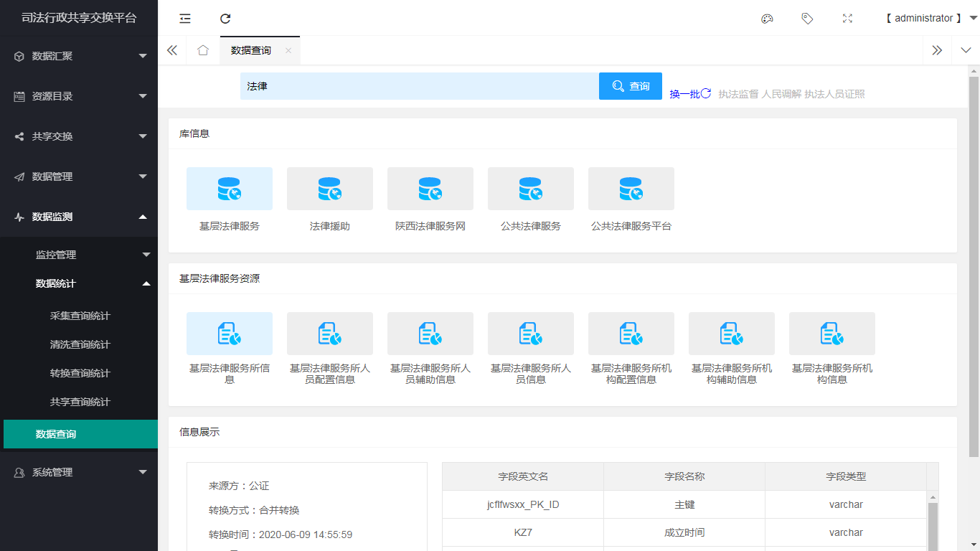Click the 转换方式：合并转换 text
The width and height of the screenshot is (980, 551).
pos(254,510)
